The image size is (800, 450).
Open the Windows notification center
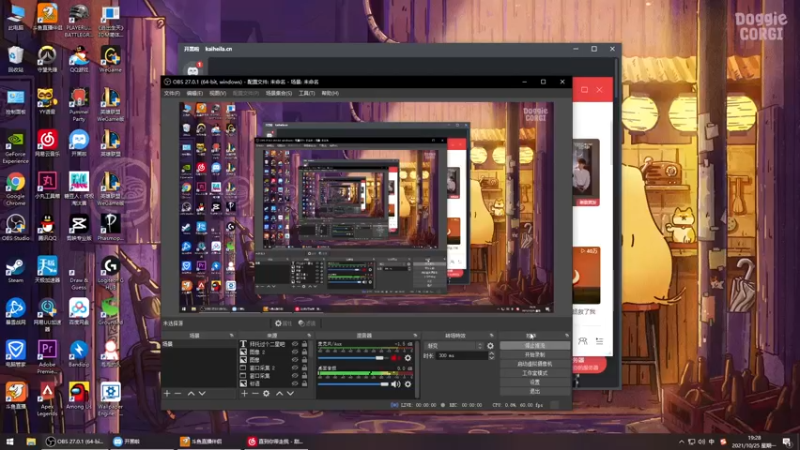[x=788, y=442]
